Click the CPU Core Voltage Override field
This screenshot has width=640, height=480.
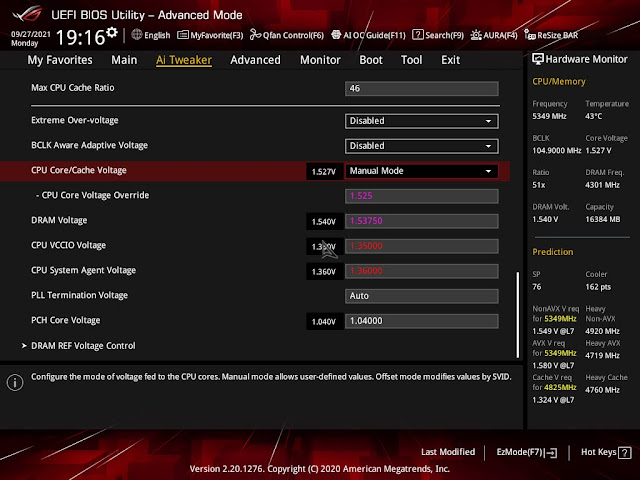pyautogui.click(x=422, y=196)
